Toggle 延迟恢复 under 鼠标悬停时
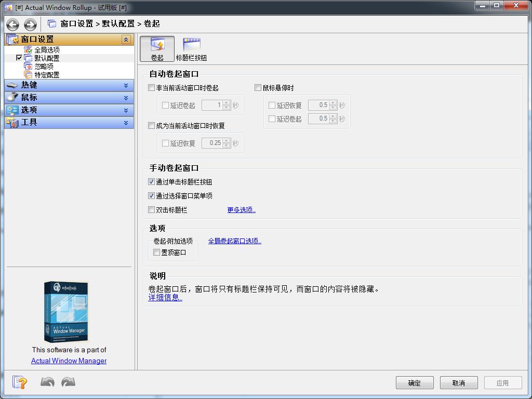Image resolution: width=532 pixels, height=399 pixels. (x=272, y=105)
